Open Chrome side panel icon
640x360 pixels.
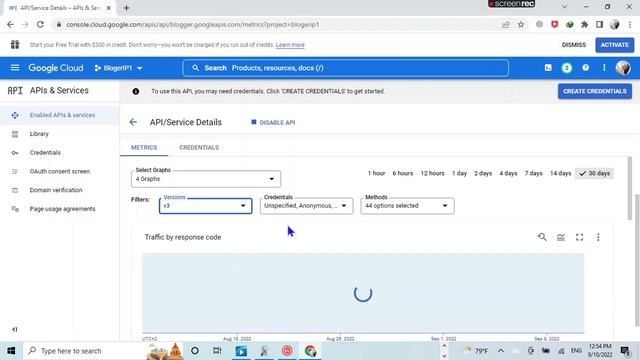(x=599, y=24)
